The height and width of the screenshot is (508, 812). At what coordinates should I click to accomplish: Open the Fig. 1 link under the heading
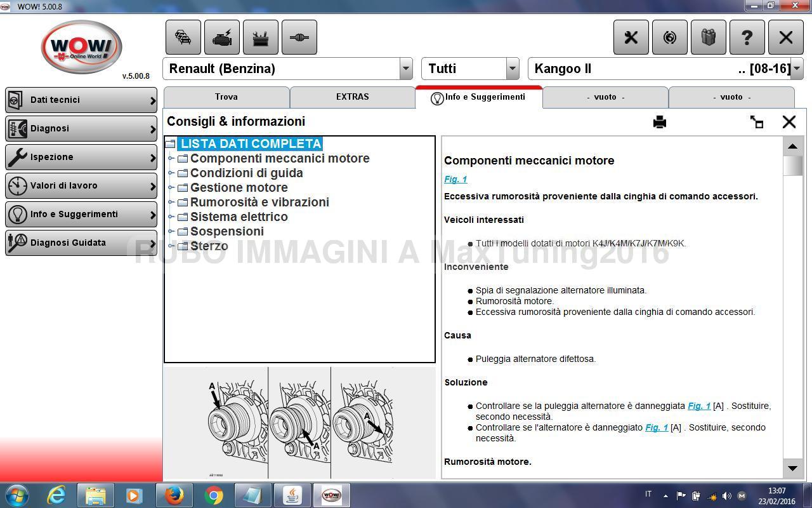coord(455,180)
